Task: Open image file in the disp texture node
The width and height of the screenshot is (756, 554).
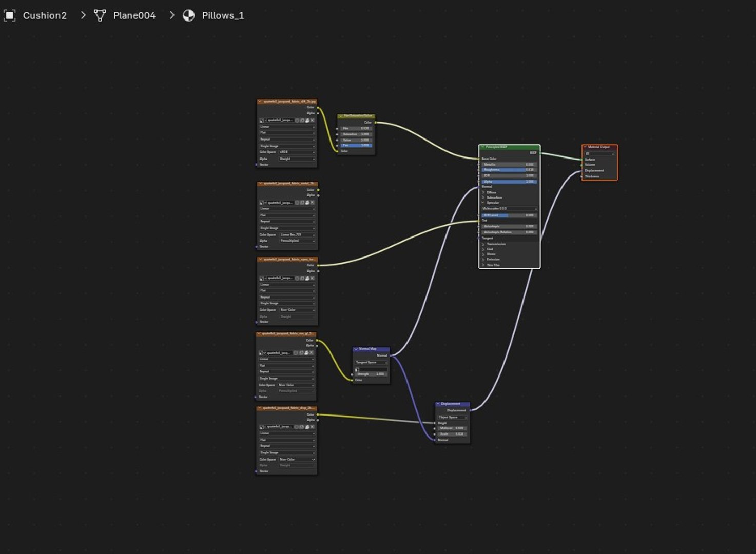Action: [306, 427]
